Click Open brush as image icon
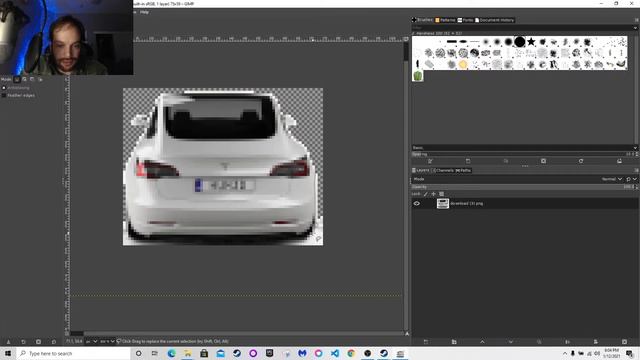The height and width of the screenshot is (360, 640). (619, 161)
